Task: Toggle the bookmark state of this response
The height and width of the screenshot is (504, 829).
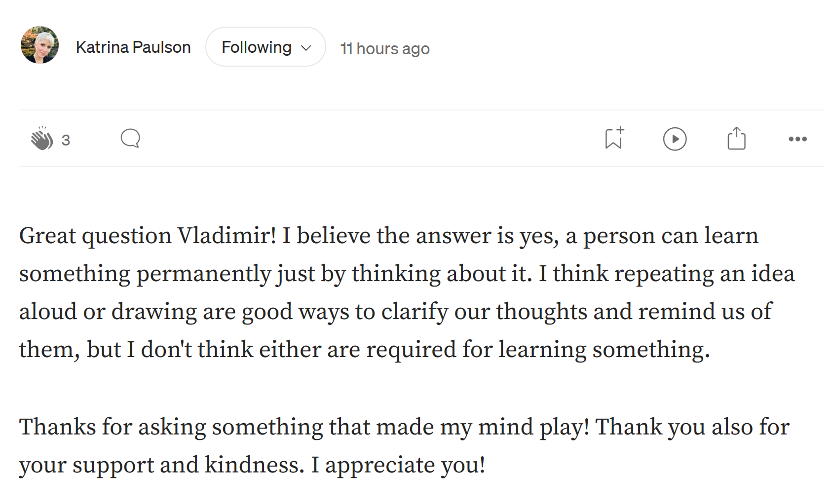Action: 613,139
